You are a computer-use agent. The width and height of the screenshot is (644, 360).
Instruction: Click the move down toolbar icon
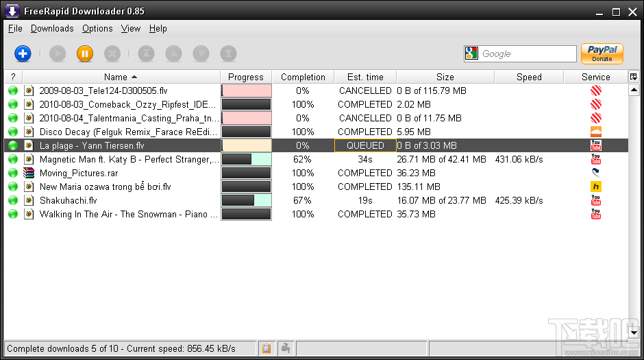coord(201,53)
